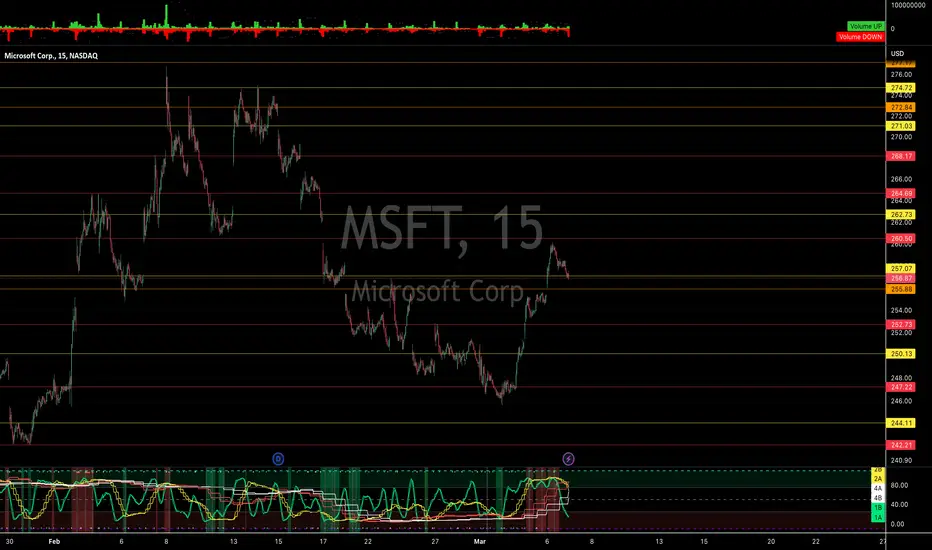Select the 274.72 yellow price label
The height and width of the screenshot is (550, 932).
click(x=902, y=87)
